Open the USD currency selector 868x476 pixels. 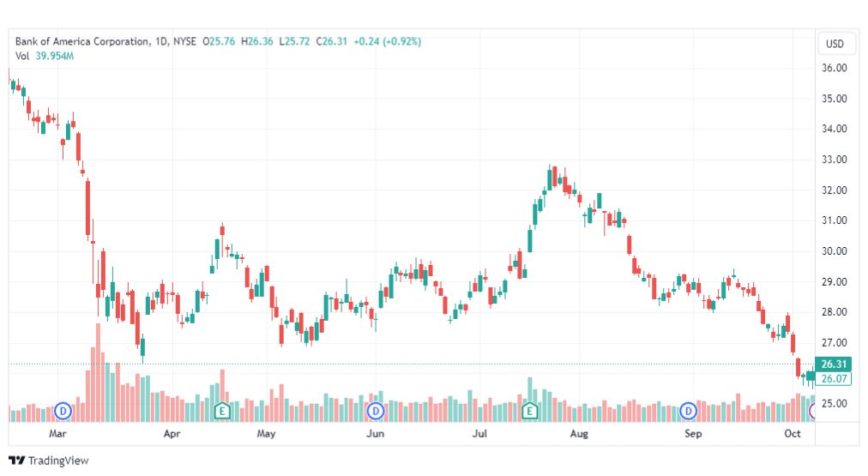(x=835, y=44)
